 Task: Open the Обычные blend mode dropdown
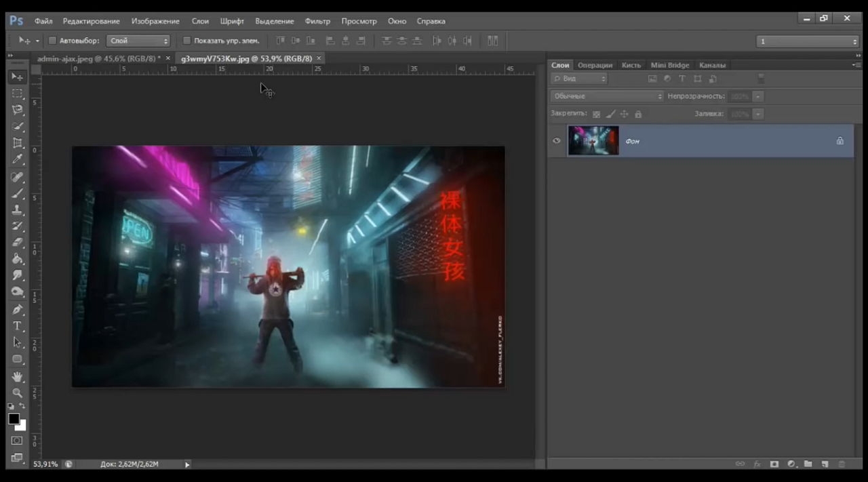point(607,96)
